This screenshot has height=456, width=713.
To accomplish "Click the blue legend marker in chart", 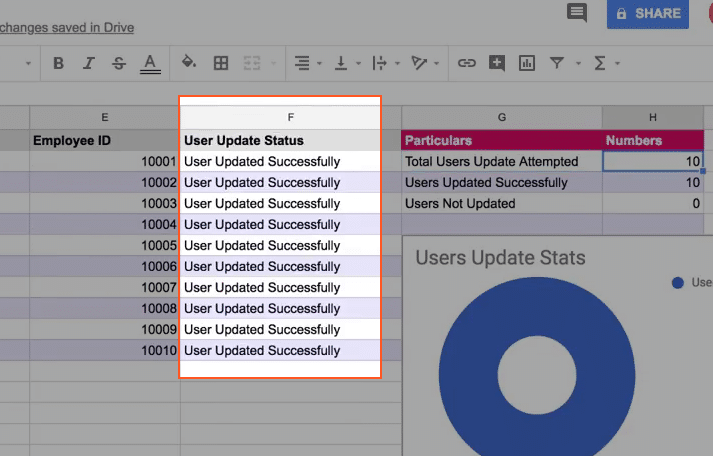I will coord(678,283).
